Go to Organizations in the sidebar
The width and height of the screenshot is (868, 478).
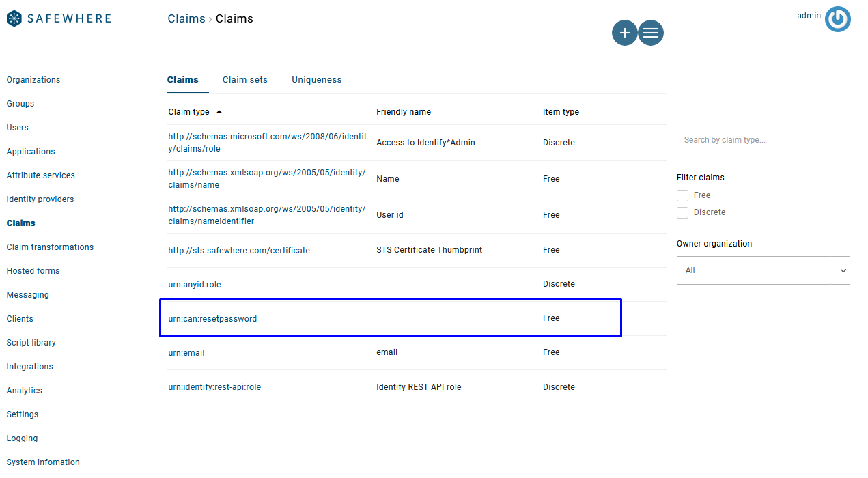click(33, 80)
